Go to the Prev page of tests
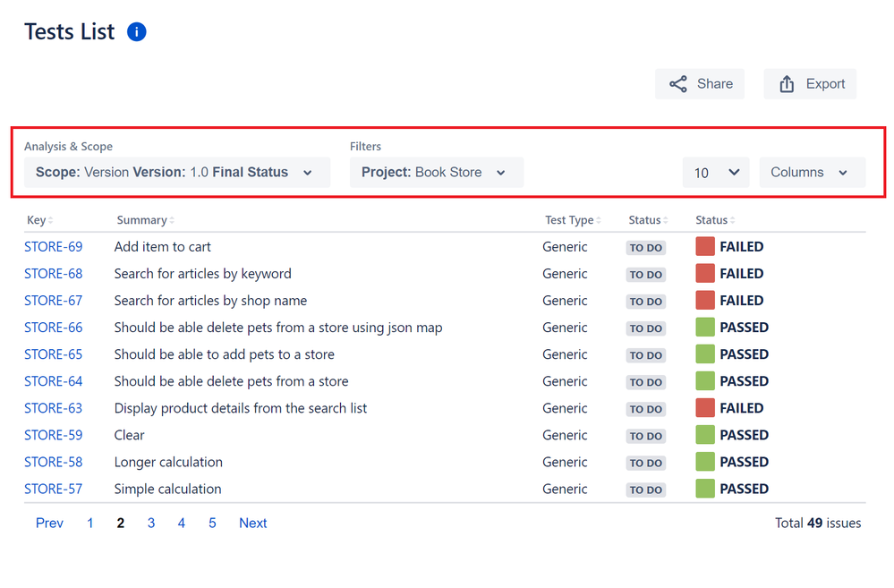Viewport: 894px width, 588px height. 49,523
